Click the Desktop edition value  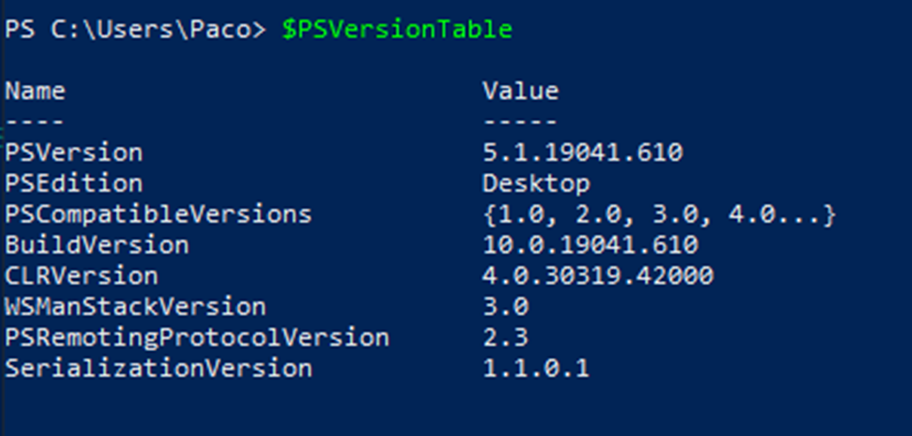[x=536, y=184]
